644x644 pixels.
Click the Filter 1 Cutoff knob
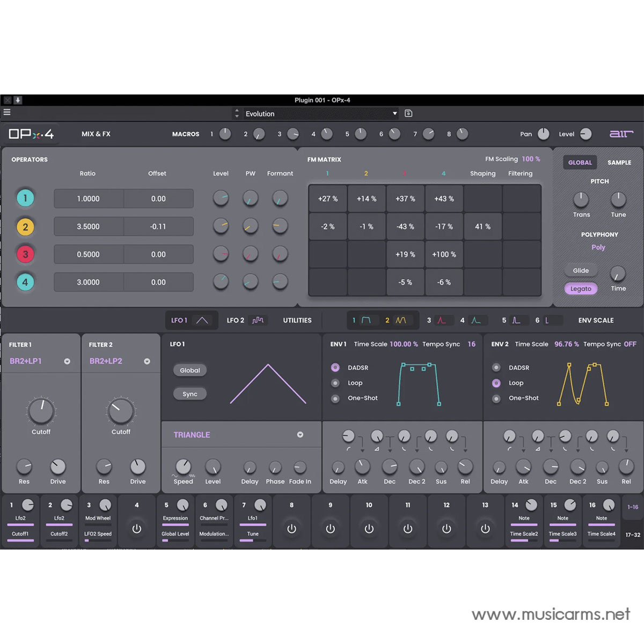[41, 411]
